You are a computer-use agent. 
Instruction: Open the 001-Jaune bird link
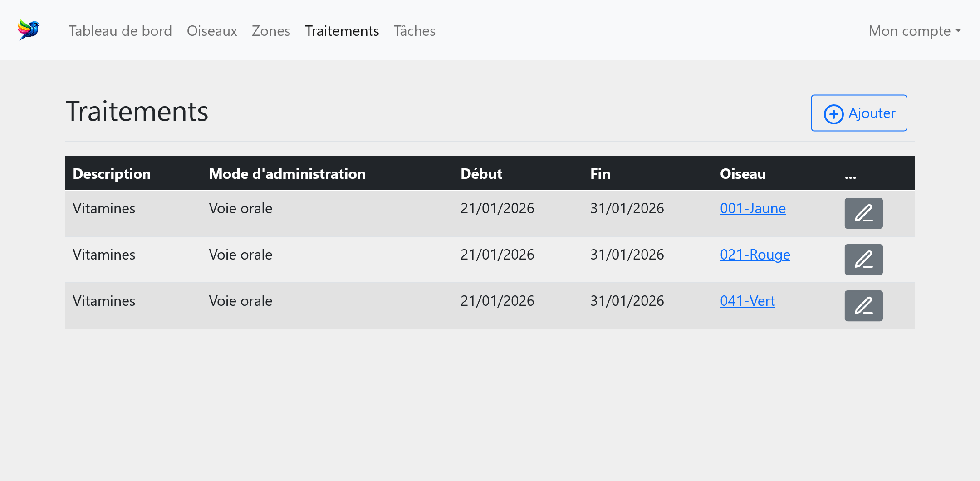coord(753,208)
